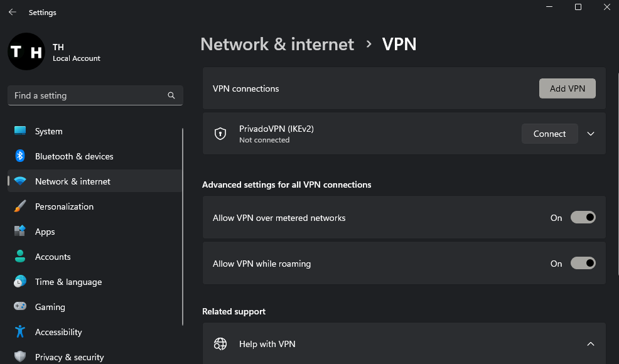Viewport: 619px width, 364px height.
Task: Disable Allow VPN over metered networks
Action: tap(583, 218)
